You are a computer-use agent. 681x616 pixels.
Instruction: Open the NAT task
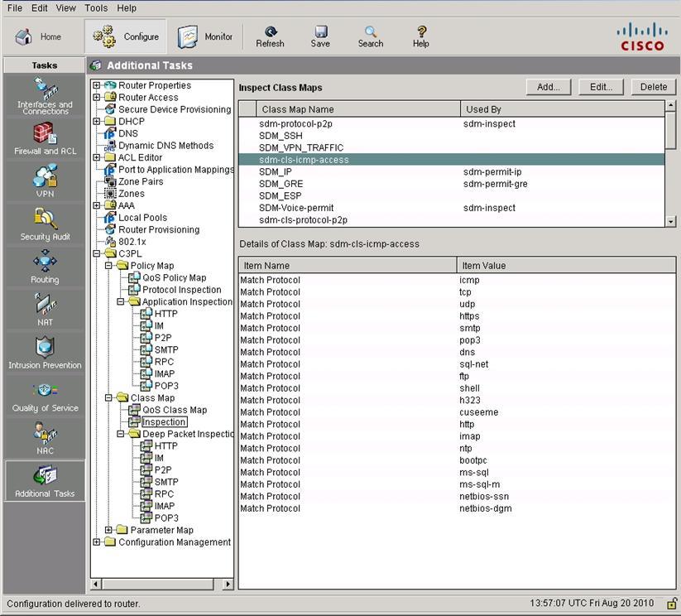click(x=45, y=310)
